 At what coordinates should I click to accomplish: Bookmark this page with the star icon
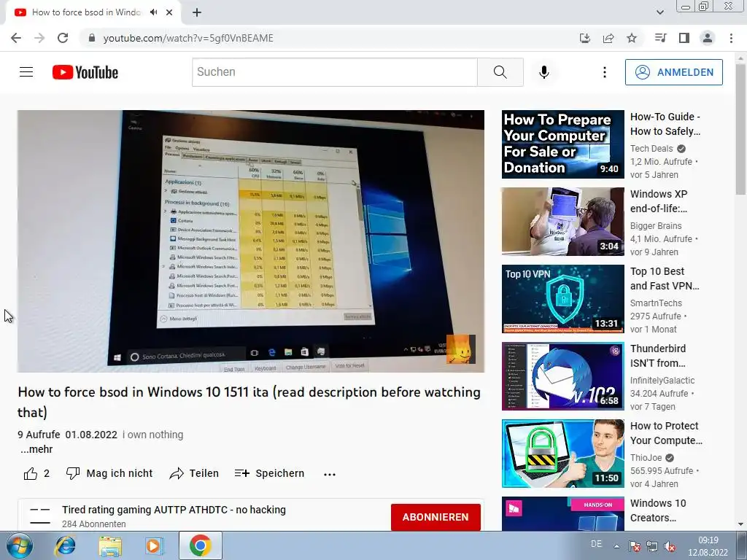[x=632, y=38]
